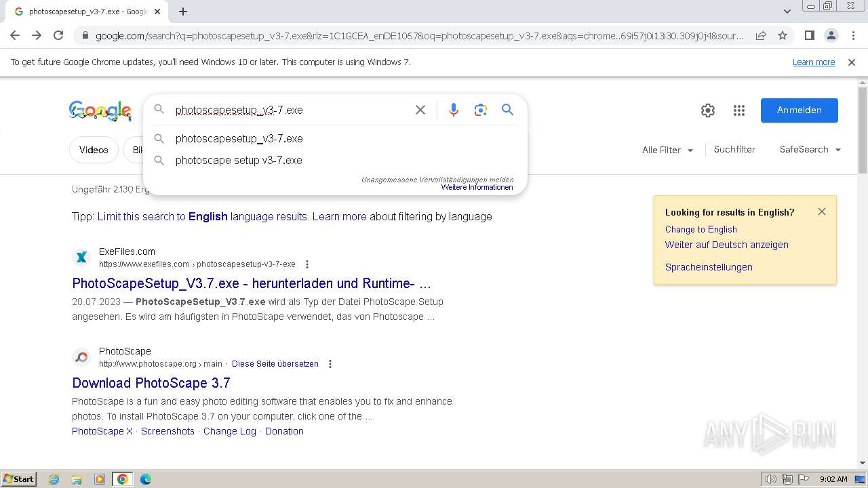Open PhotoScapeSetup_V3.7.exe herunterladen result

pos(252,283)
